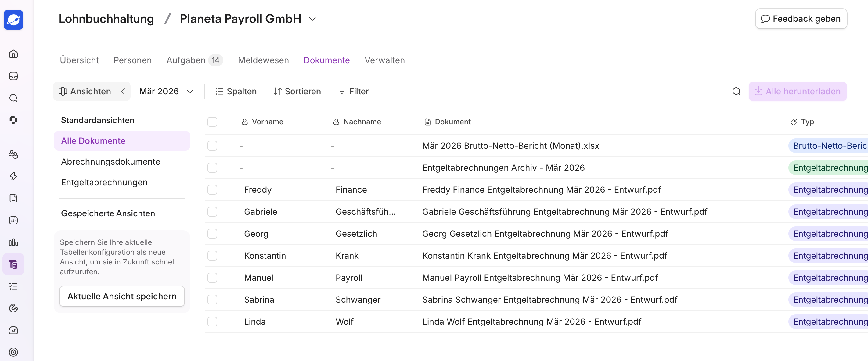Open the Spalten column options
The image size is (868, 361).
point(236,91)
